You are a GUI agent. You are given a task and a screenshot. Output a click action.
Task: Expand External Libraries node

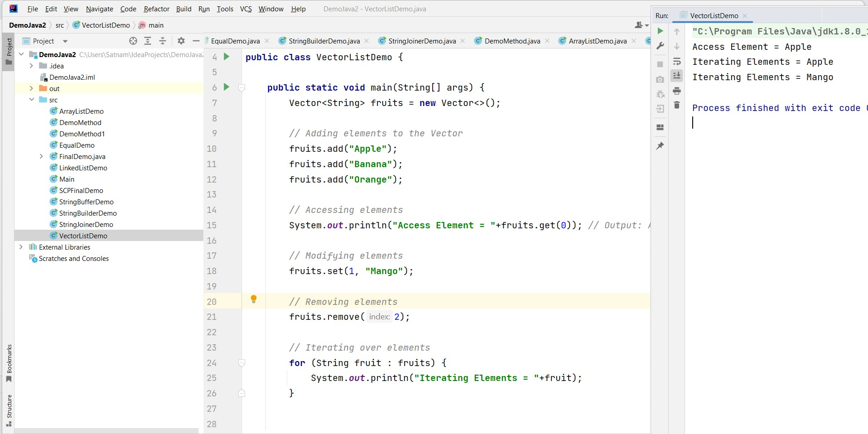[21, 247]
